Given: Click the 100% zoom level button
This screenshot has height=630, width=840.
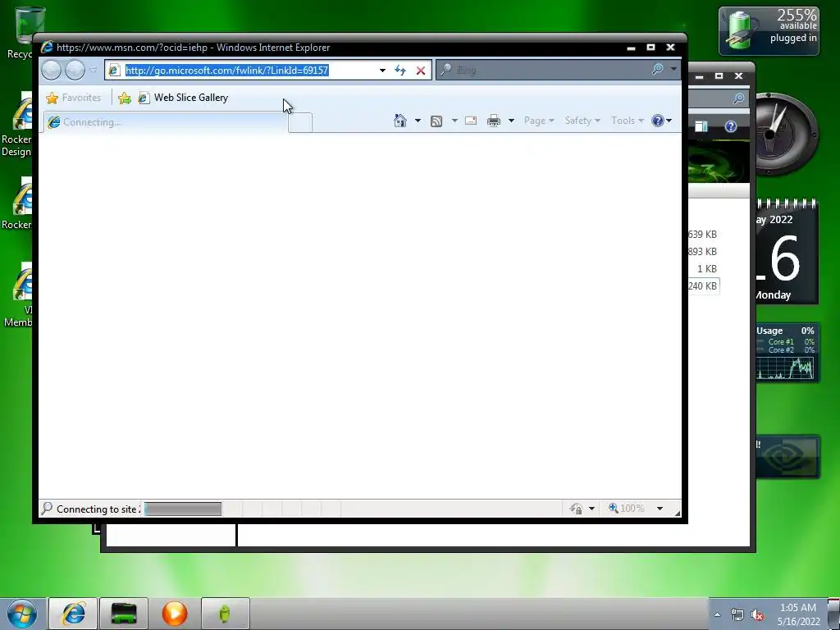Looking at the screenshot, I should pos(626,508).
